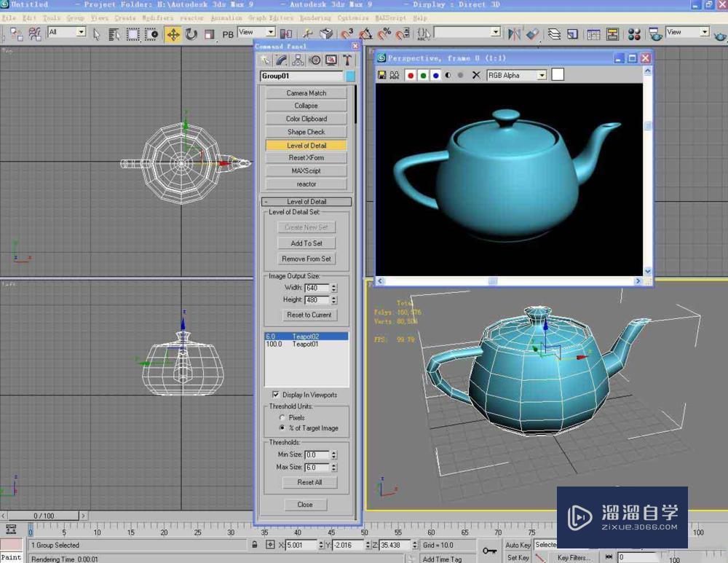
Task: Expand the selection filter All dropdown
Action: [x=82, y=33]
